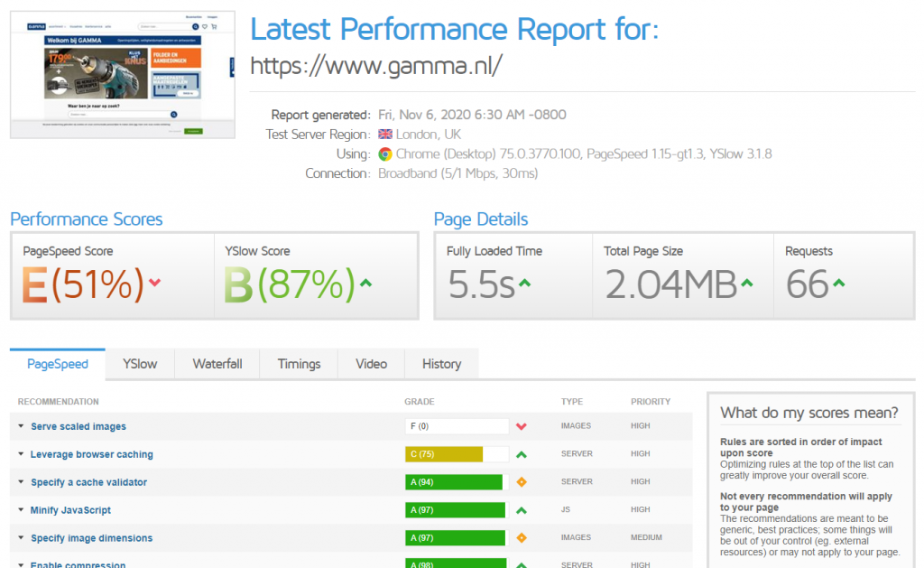Click the A (97) bar for Minify JavaScript

click(455, 510)
